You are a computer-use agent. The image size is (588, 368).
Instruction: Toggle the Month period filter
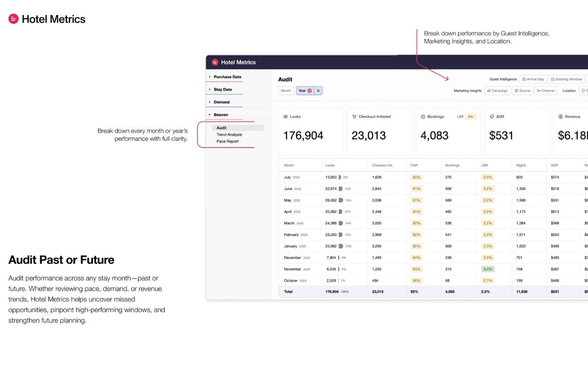pos(286,90)
